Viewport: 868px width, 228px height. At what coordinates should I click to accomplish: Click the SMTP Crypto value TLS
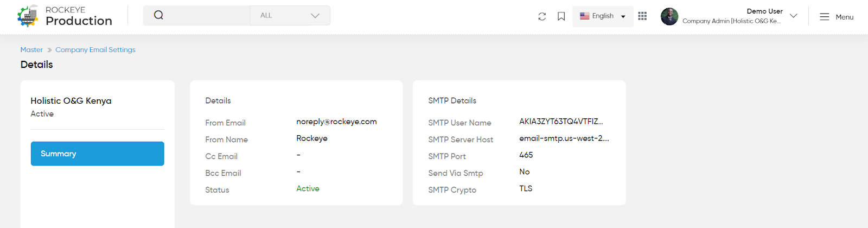526,188
